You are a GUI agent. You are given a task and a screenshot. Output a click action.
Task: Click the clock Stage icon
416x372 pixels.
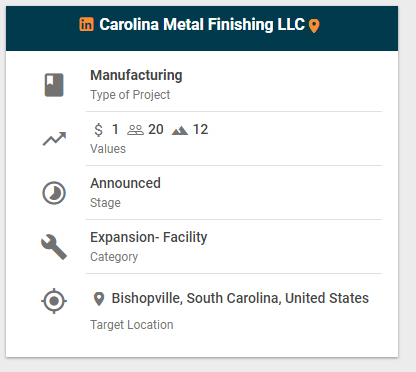(54, 193)
